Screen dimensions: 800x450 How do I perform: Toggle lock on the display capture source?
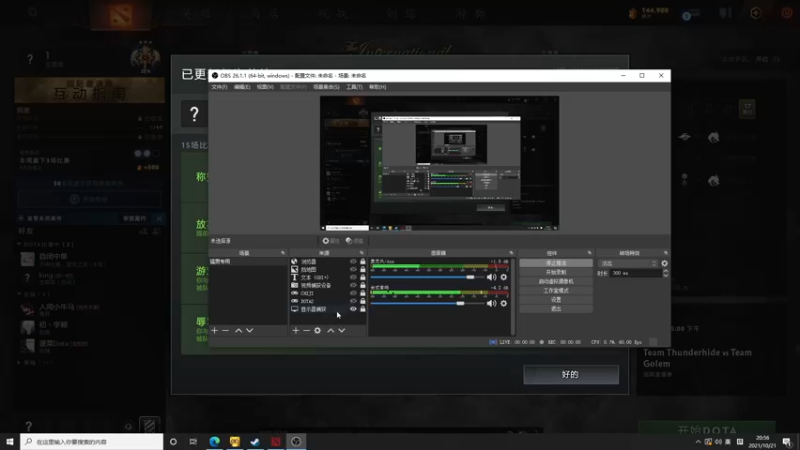(x=363, y=309)
